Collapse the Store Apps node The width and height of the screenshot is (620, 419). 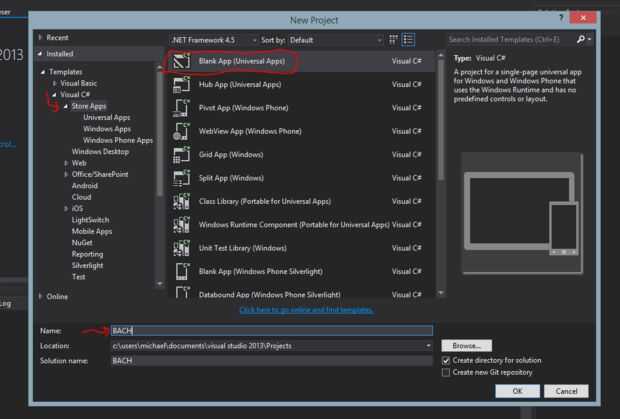(66, 106)
